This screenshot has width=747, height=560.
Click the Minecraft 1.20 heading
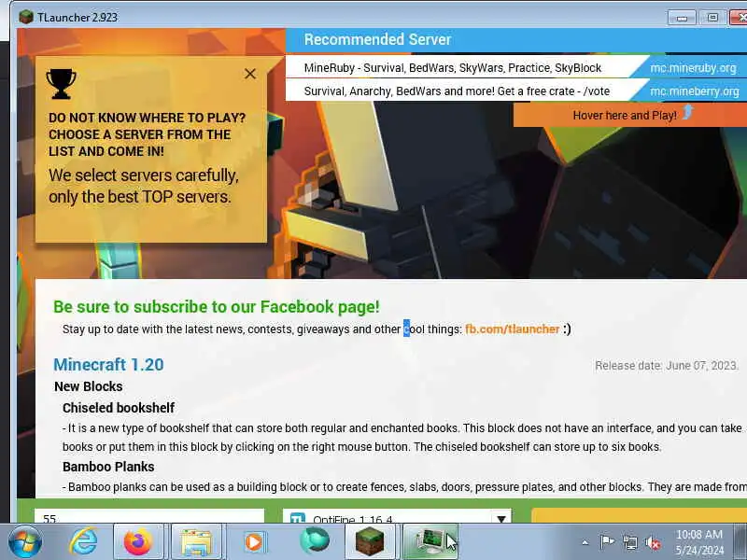click(108, 364)
